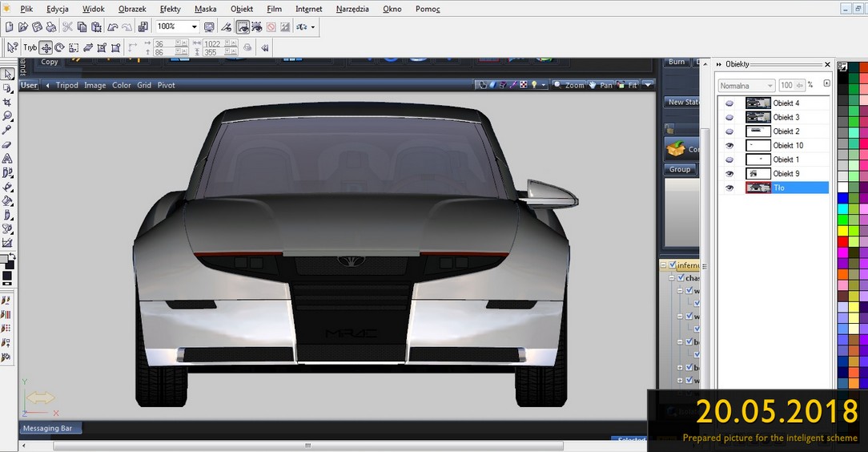Select the red swatch in palette

pyautogui.click(x=842, y=241)
